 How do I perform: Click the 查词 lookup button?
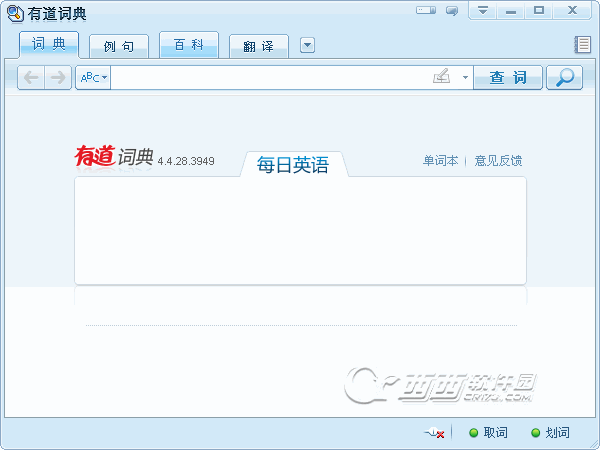coord(508,78)
